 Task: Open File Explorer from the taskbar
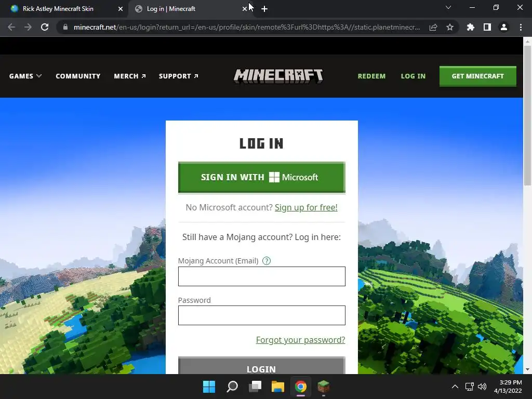(x=278, y=387)
